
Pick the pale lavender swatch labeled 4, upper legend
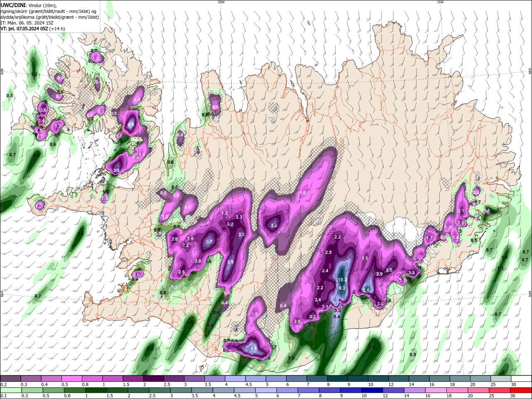coord(235,379)
